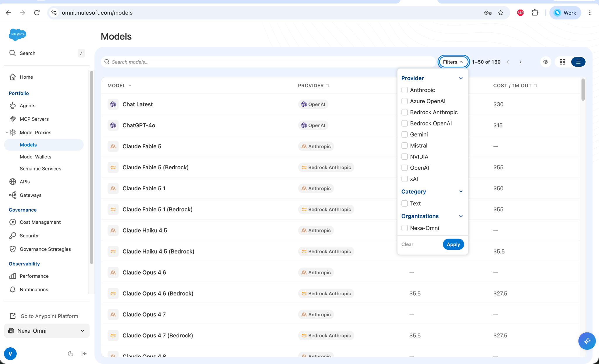Toggle column visibility eye button
The height and width of the screenshot is (364, 599).
click(x=546, y=62)
